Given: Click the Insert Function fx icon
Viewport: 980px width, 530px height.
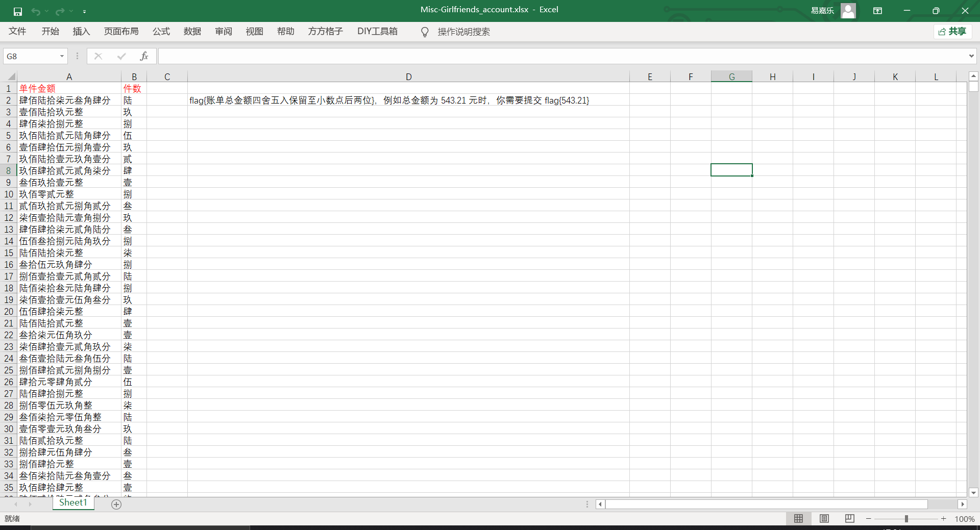Looking at the screenshot, I should 144,56.
